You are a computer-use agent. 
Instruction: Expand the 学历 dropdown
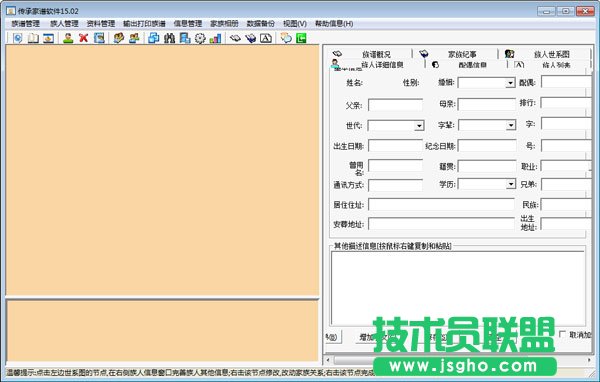511,184
